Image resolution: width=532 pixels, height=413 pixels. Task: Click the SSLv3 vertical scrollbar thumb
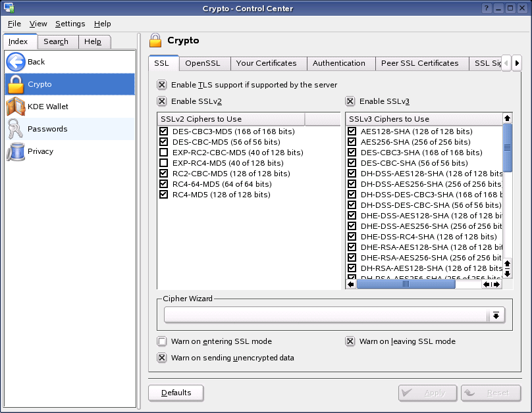(x=507, y=148)
